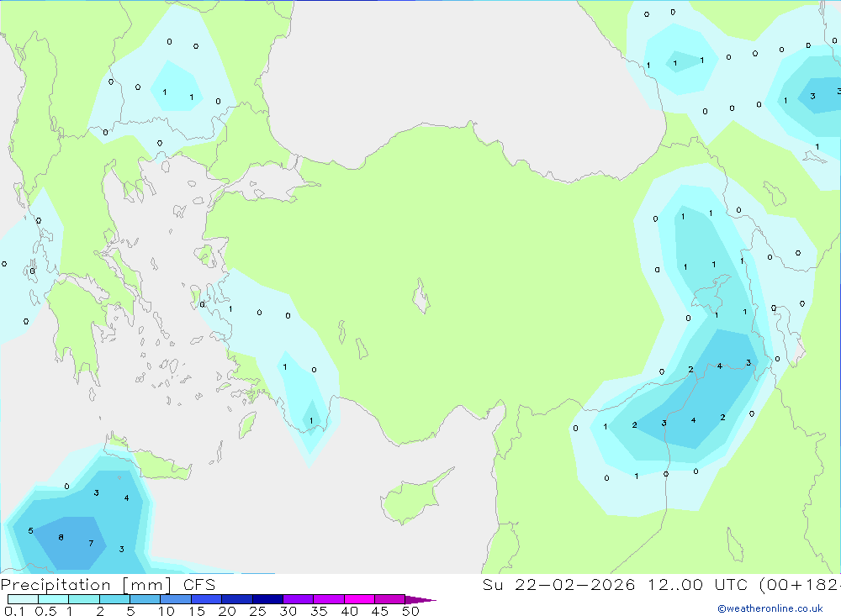Click the '20' legend scale label

pos(227,611)
